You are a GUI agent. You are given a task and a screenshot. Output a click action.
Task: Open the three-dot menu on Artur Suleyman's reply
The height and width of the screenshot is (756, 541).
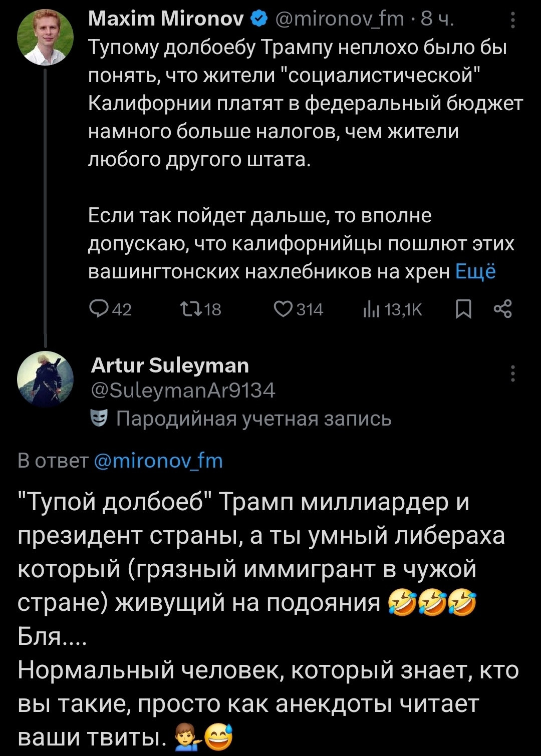point(512,373)
